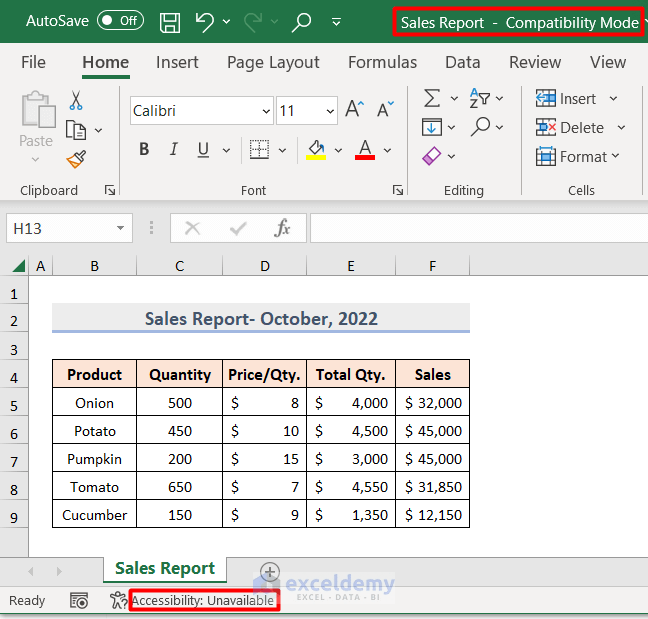
Task: Click the Copy icon
Action: click(x=76, y=130)
